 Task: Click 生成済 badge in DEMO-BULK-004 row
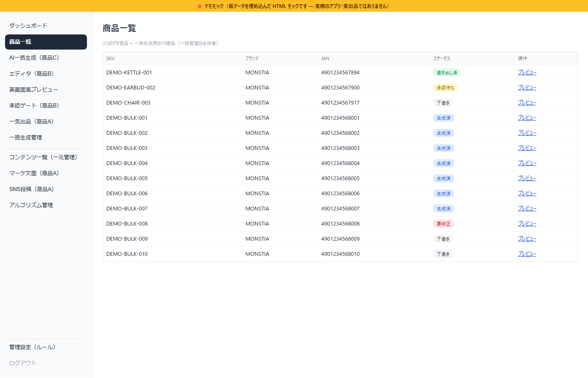[x=444, y=163]
